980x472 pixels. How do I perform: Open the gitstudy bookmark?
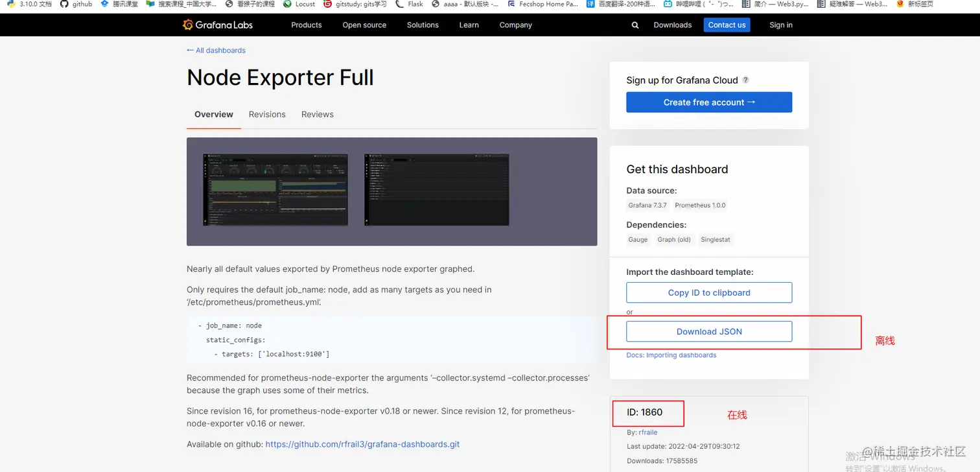(x=355, y=4)
